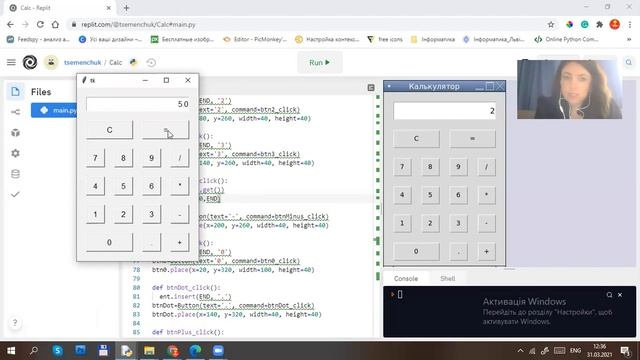Click the tk calculator entry field
640x360 pixels.
[138, 104]
